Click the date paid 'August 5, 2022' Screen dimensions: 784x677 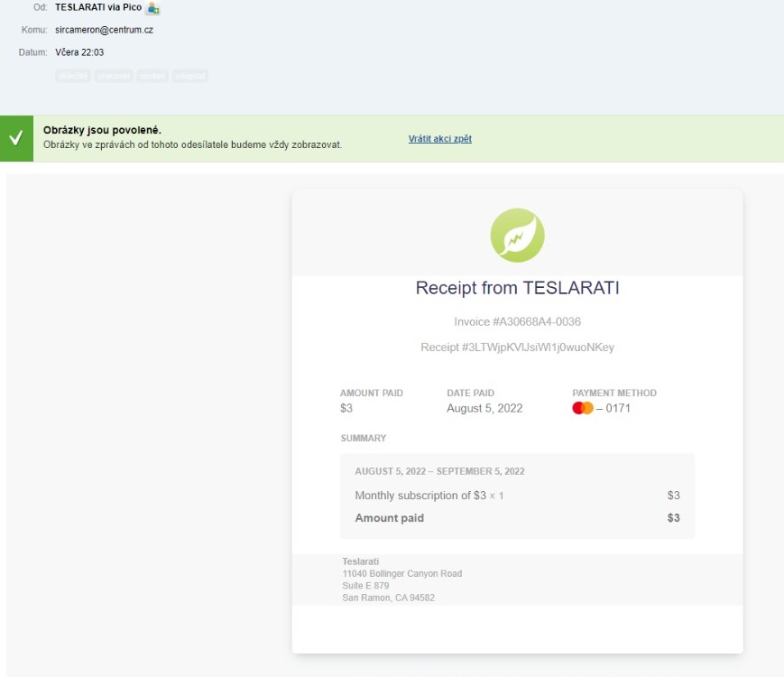pyautogui.click(x=484, y=408)
